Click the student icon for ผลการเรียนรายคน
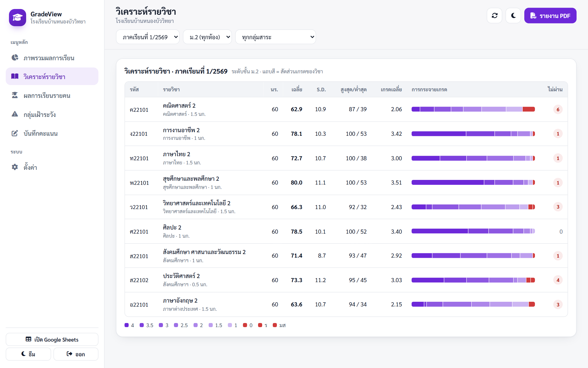This screenshot has height=368, width=588. [x=15, y=95]
